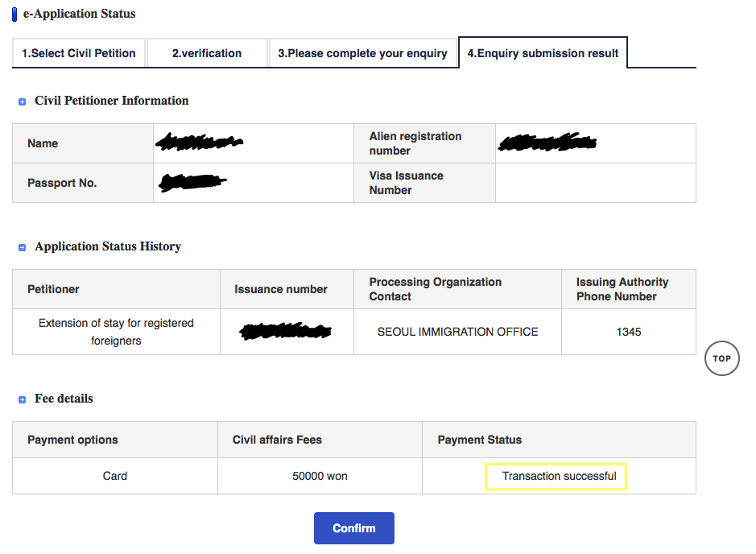
Task: Open the 1.Select Civil Petition tab
Action: (x=79, y=53)
